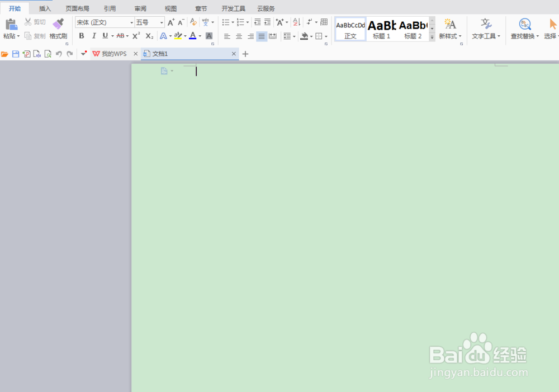Toggle show paragraph marks button

(x=309, y=22)
